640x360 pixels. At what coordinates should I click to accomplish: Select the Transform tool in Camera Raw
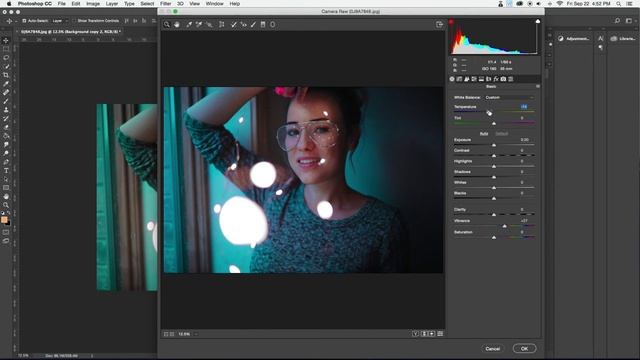(x=222, y=24)
